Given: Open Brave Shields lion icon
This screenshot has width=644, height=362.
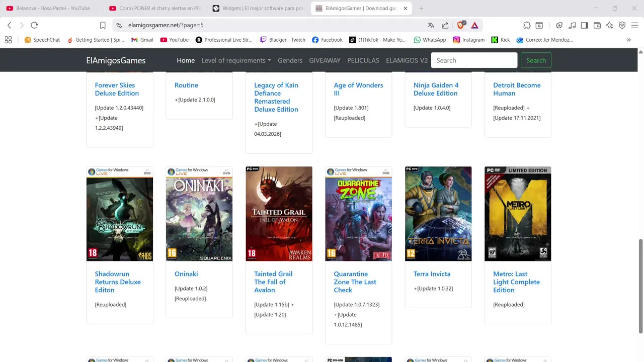Looking at the screenshot, I should click(x=461, y=25).
